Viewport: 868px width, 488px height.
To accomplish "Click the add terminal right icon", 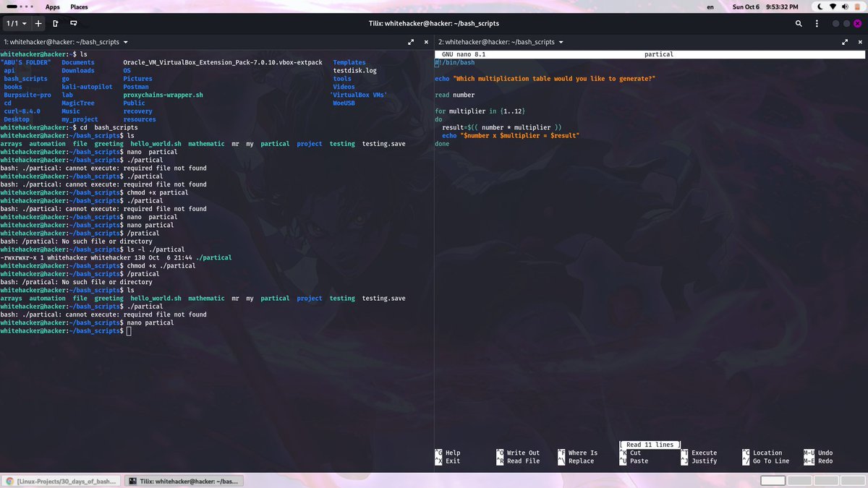I will (56, 23).
